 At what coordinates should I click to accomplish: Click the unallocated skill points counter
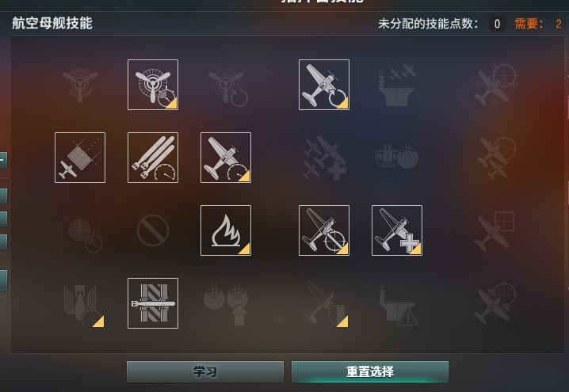(x=497, y=24)
